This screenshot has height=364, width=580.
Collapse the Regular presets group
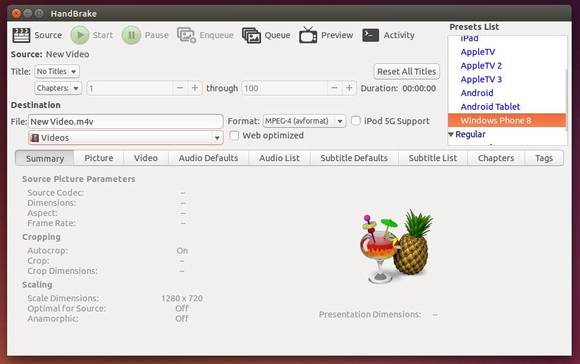pos(451,134)
